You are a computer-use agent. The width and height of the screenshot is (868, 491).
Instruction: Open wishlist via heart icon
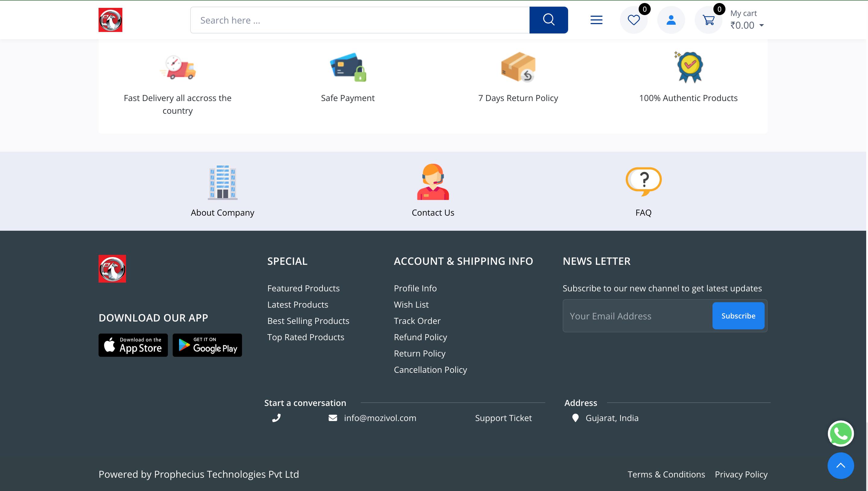tap(634, 20)
